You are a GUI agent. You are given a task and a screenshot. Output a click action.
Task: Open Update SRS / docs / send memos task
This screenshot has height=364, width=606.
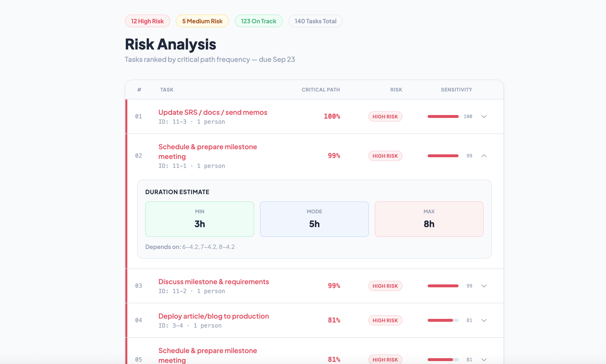point(213,112)
